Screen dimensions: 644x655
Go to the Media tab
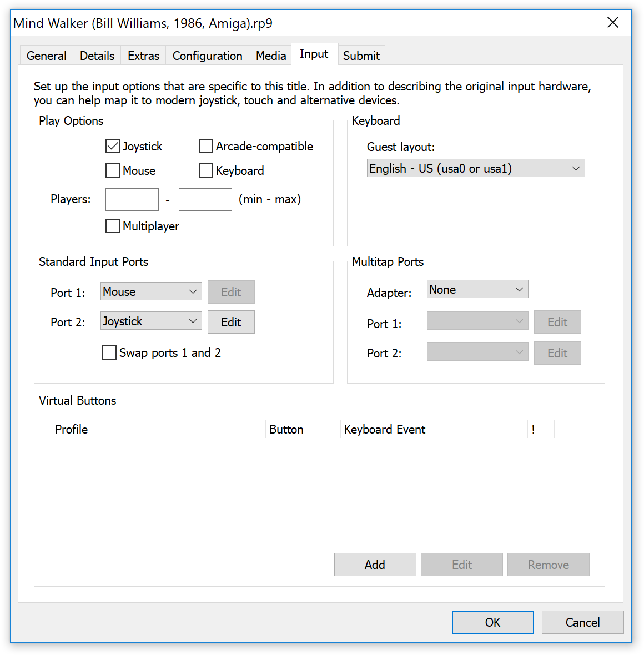tap(271, 56)
